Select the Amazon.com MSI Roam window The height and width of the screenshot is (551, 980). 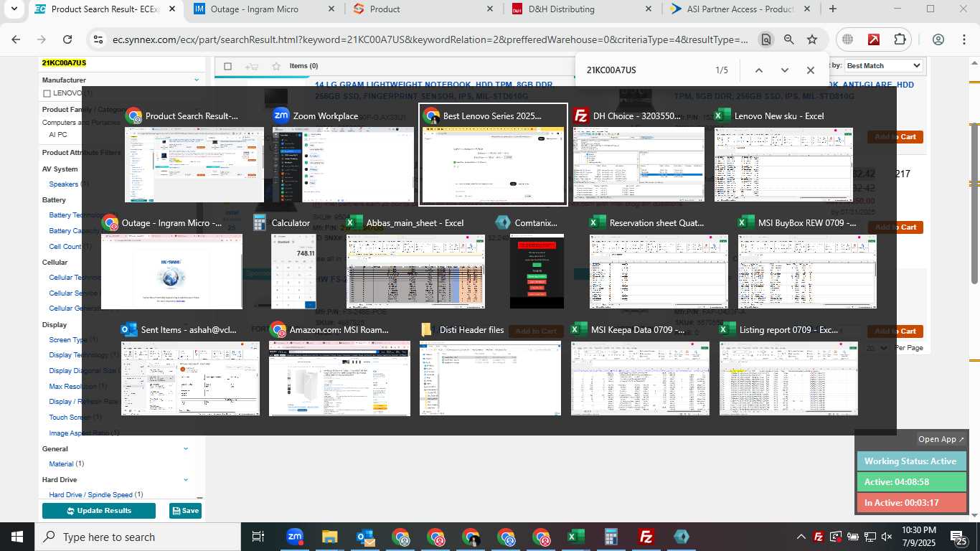coord(339,378)
